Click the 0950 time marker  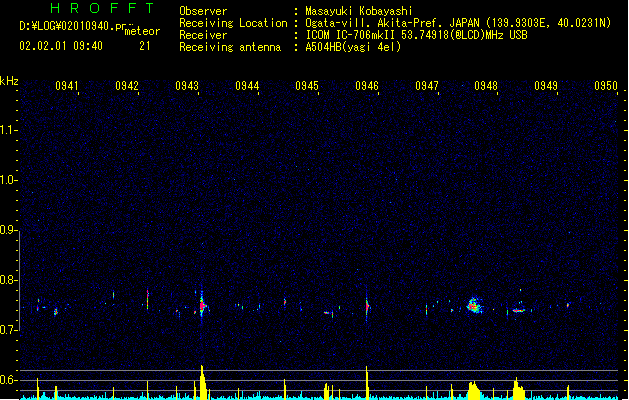click(x=606, y=86)
